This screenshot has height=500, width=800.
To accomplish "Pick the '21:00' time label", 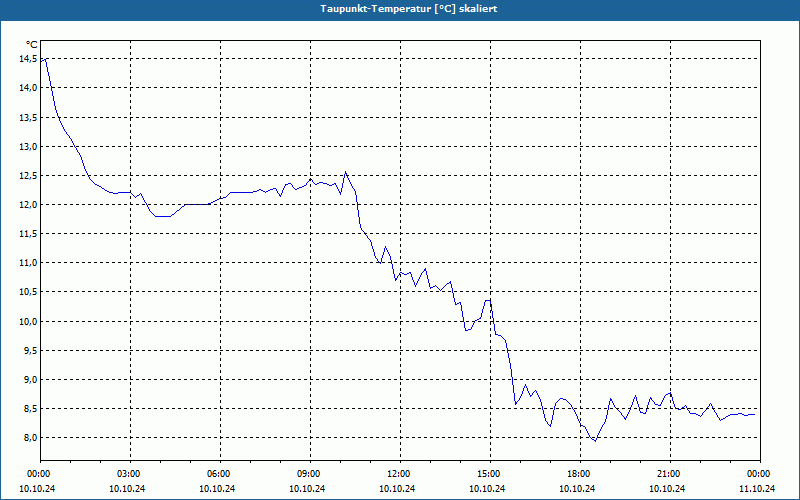I will point(670,474).
